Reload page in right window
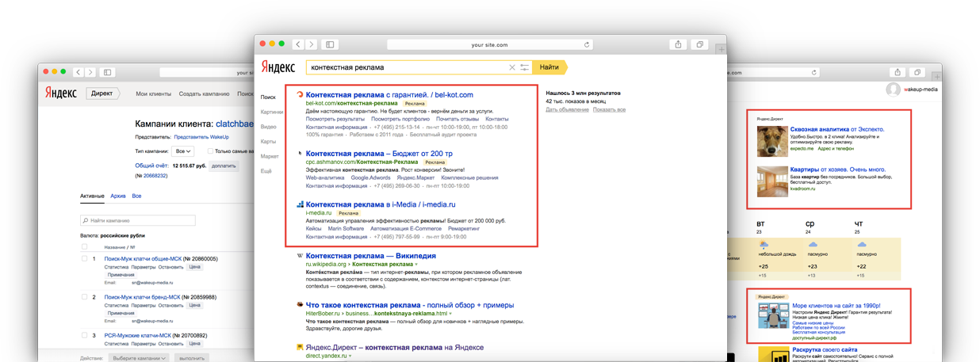Image resolution: width=980 pixels, height=362 pixels. coord(813,73)
